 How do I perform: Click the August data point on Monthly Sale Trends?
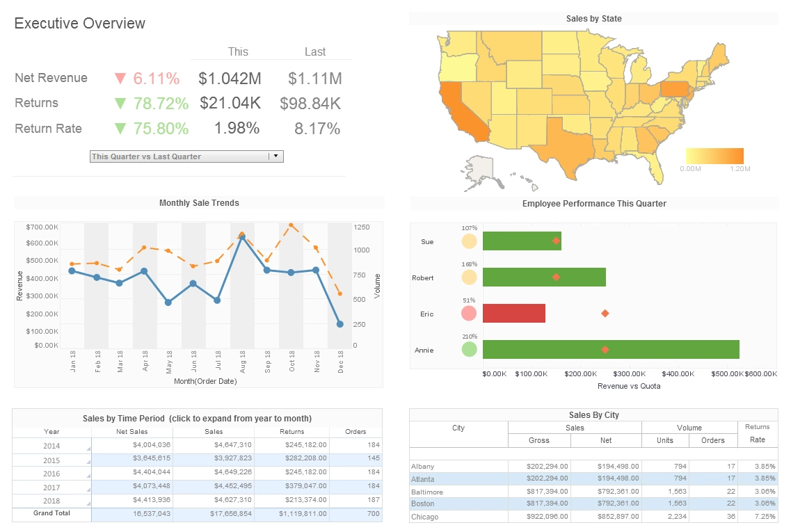tap(243, 237)
